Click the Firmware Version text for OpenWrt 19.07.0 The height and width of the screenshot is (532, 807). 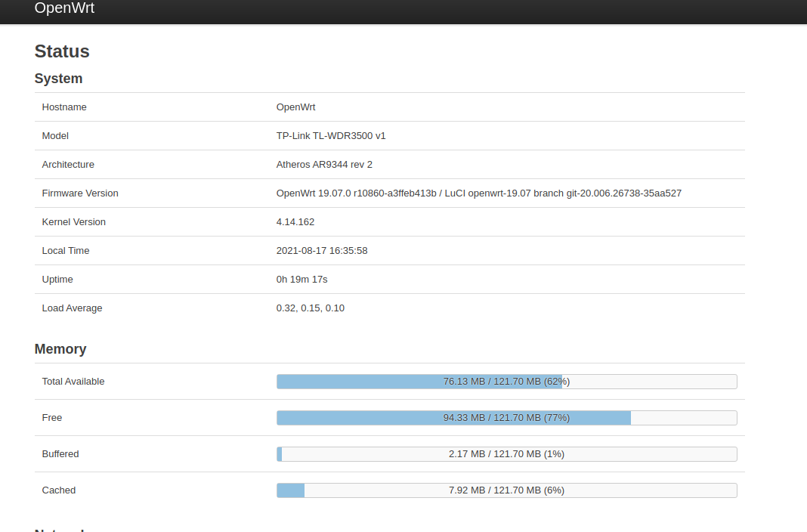tap(478, 193)
